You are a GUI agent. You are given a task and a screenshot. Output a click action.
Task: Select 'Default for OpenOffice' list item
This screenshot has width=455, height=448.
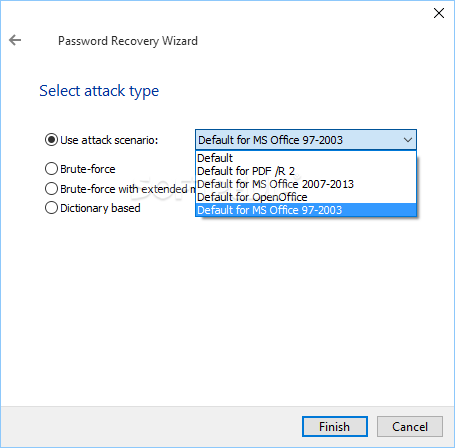(306, 197)
